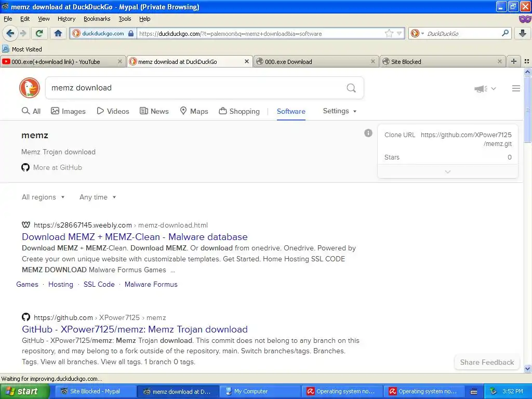
Task: Open the SSL Code sitelink
Action: pyautogui.click(x=99, y=284)
